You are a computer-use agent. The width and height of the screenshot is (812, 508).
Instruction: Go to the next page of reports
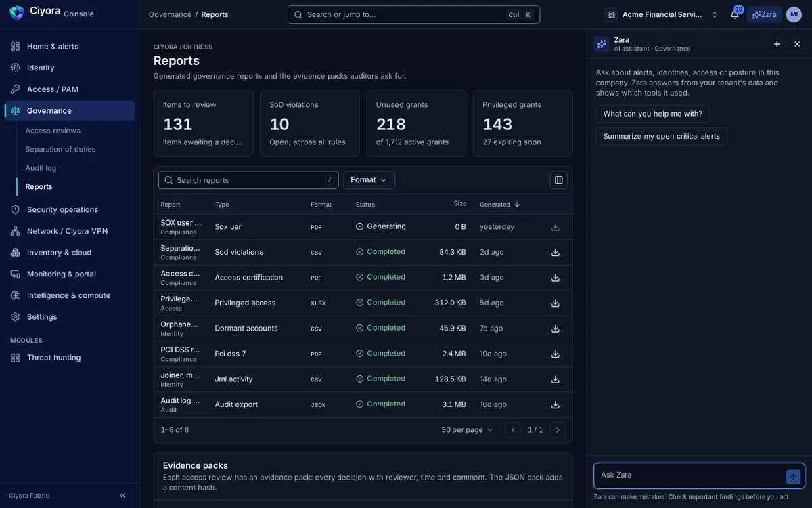[x=558, y=430]
